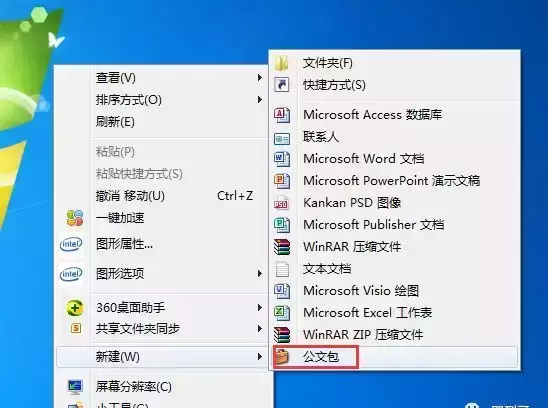Viewport: 548px width, 408px height.
Task: Click the Microsoft Visio drawing icon
Action: click(x=282, y=291)
